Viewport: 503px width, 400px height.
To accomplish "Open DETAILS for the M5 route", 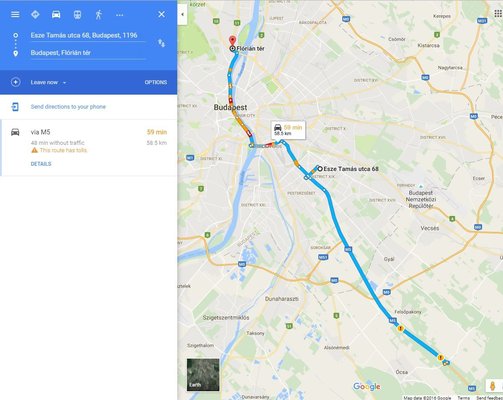I will click(41, 164).
